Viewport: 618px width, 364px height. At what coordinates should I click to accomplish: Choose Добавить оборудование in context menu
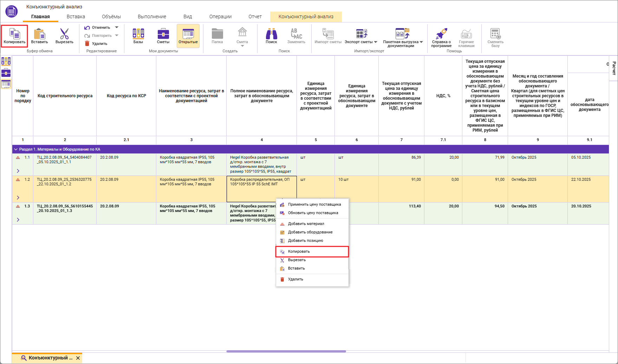pos(310,232)
